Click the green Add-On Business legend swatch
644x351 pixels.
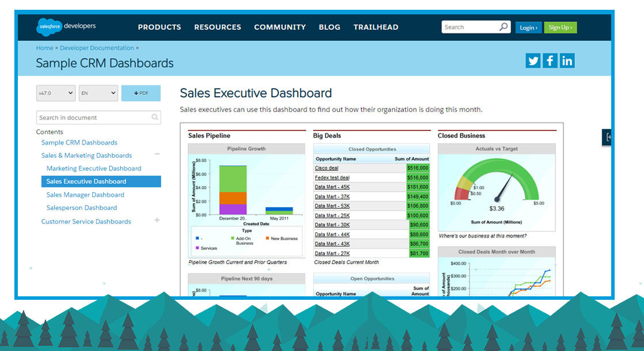tap(233, 238)
